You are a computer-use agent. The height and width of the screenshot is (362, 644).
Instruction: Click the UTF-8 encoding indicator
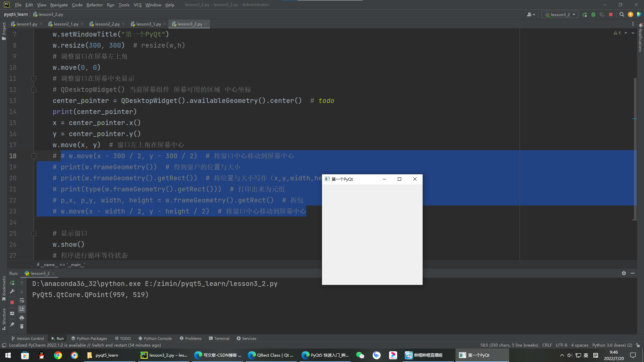(561, 345)
